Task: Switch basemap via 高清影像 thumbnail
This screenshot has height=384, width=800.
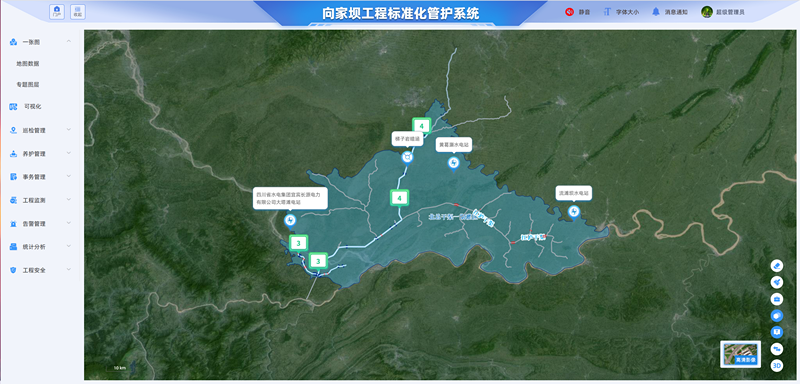Action: coord(741,354)
